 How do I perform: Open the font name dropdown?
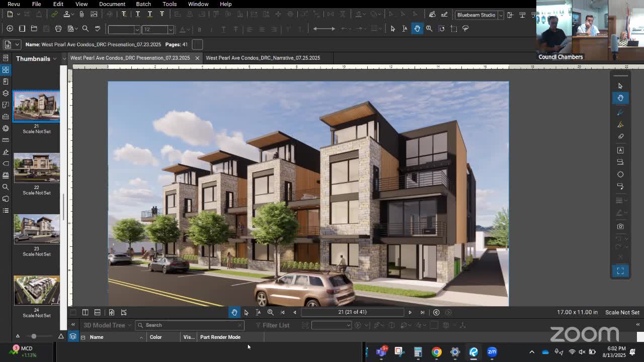[x=137, y=30]
